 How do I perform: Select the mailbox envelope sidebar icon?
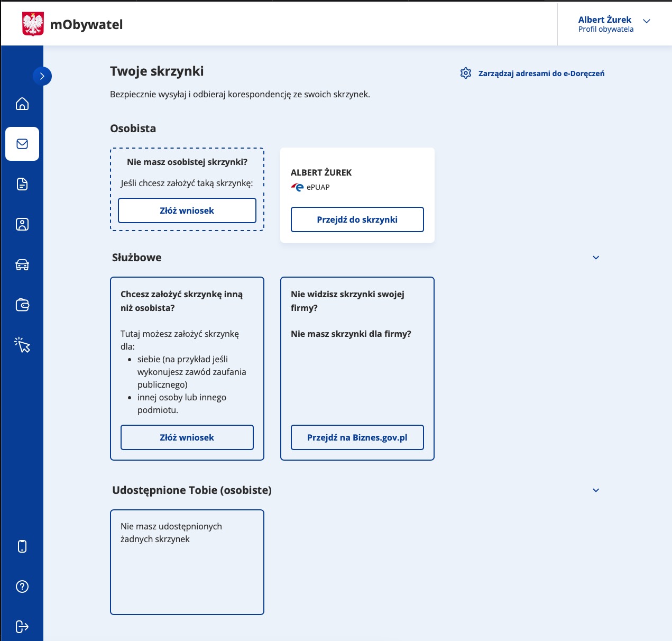pyautogui.click(x=22, y=144)
